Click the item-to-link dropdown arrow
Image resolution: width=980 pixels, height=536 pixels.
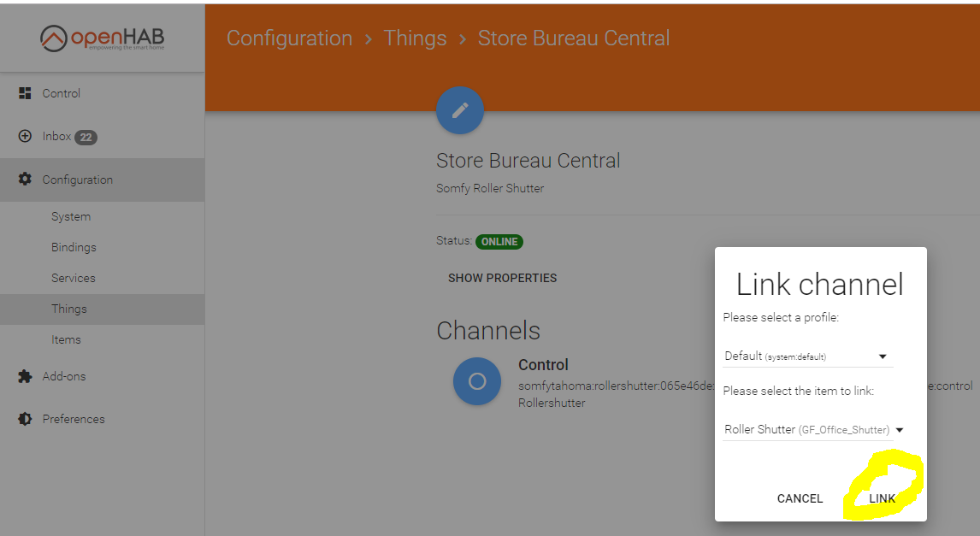coord(900,430)
